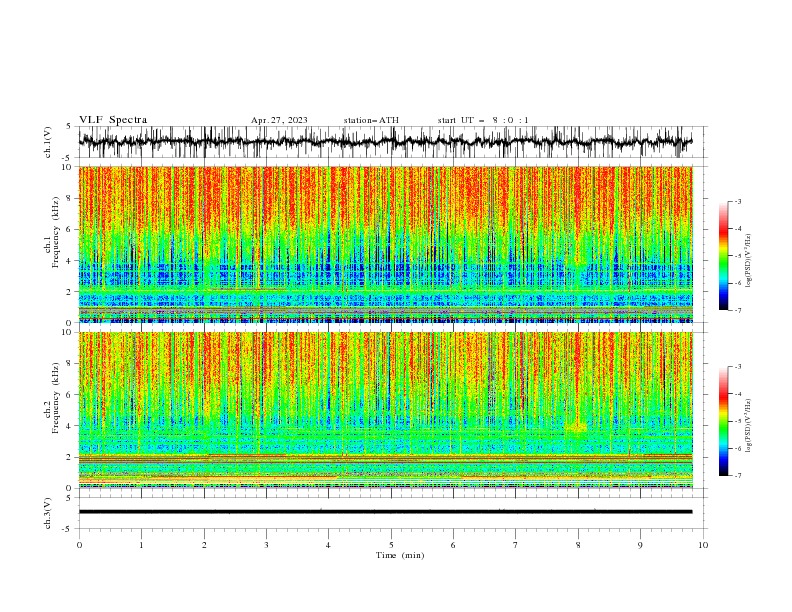Click the log(PSD) label beside ch.2 color bar
The height and width of the screenshot is (612, 792).
coord(749,425)
